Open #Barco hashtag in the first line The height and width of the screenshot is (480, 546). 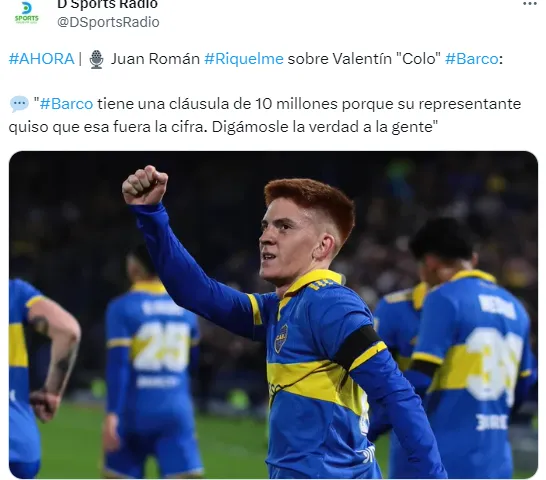[472, 59]
